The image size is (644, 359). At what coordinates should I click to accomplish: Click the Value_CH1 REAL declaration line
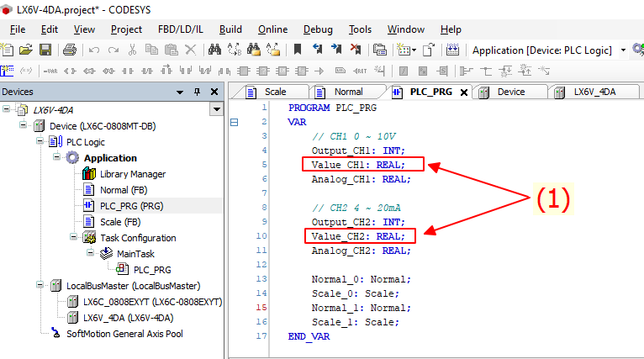[357, 165]
